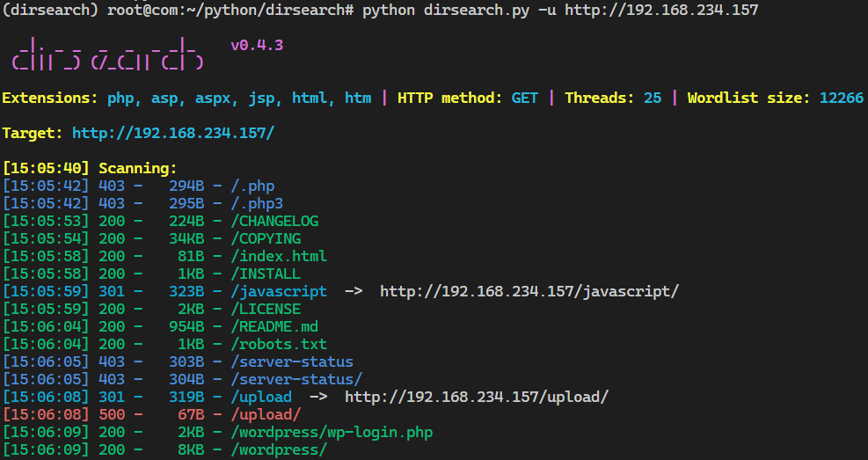Click the 34KB size value for COPYING
Image resolution: width=868 pixels, height=460 pixels.
186,239
